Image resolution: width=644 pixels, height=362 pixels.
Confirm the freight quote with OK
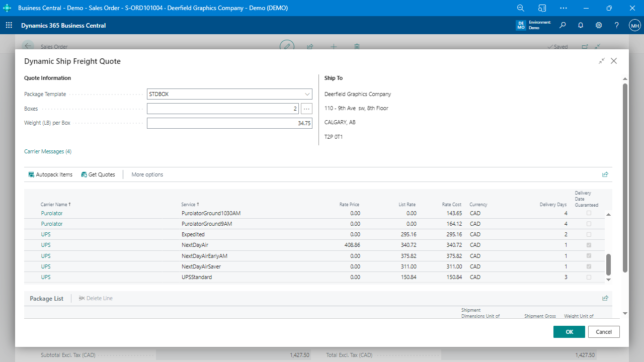pos(569,332)
